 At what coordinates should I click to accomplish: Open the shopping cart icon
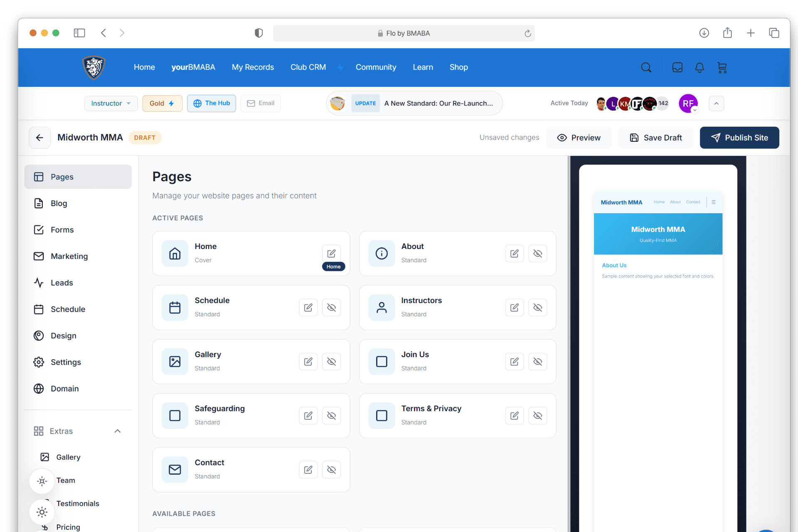pyautogui.click(x=722, y=68)
